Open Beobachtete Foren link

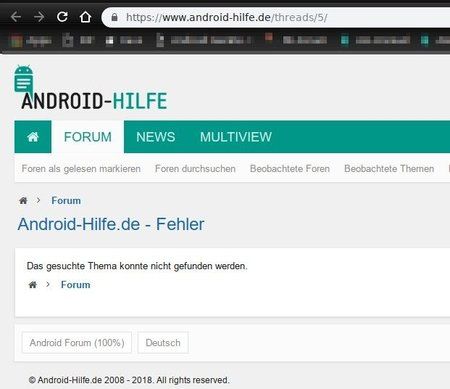[x=290, y=169]
